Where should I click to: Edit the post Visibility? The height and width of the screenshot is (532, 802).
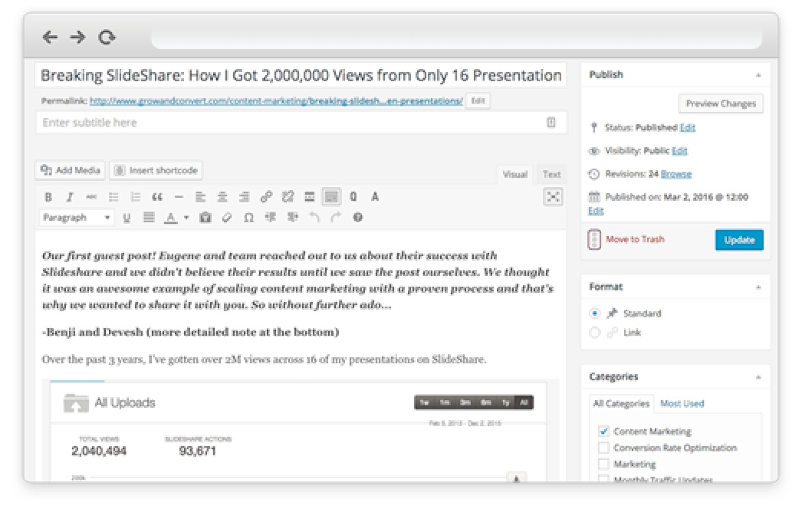tap(679, 151)
